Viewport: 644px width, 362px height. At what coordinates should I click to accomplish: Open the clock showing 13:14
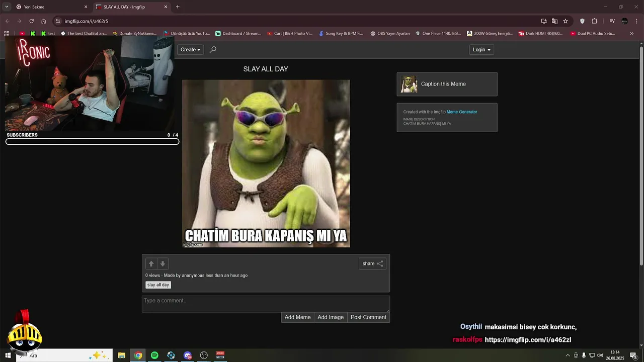(615, 355)
